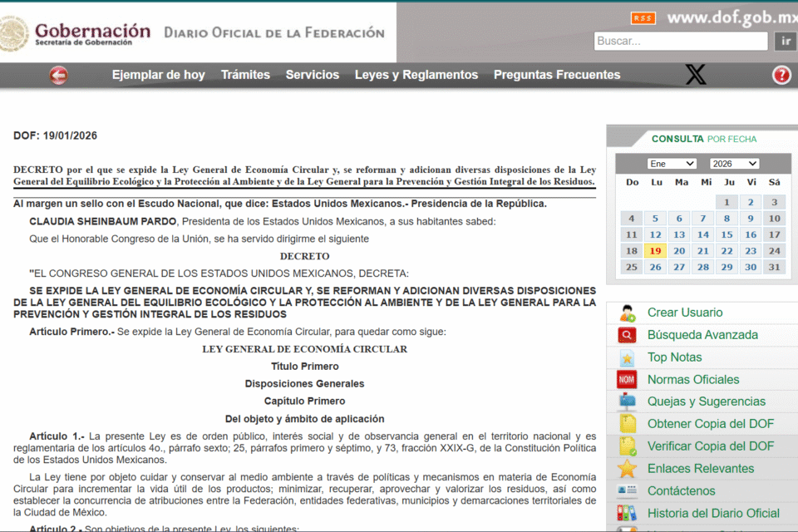This screenshot has width=798, height=532.
Task: Click the orange RSS feed icon
Action: click(643, 18)
